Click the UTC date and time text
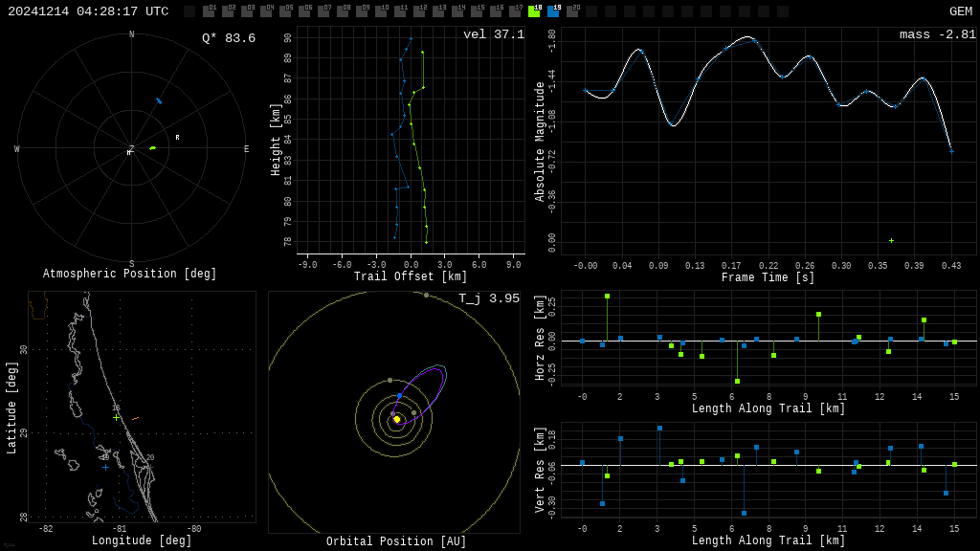Image resolution: width=980 pixels, height=551 pixels. [x=88, y=11]
